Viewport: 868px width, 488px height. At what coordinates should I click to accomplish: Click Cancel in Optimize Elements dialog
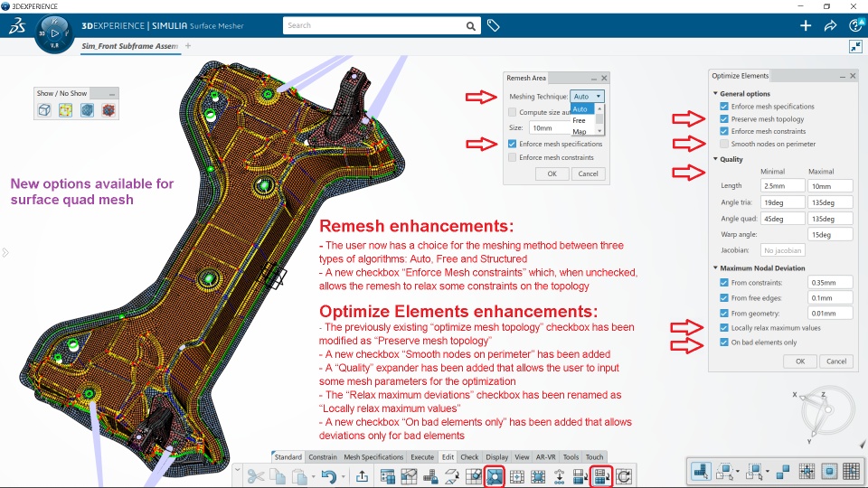835,361
